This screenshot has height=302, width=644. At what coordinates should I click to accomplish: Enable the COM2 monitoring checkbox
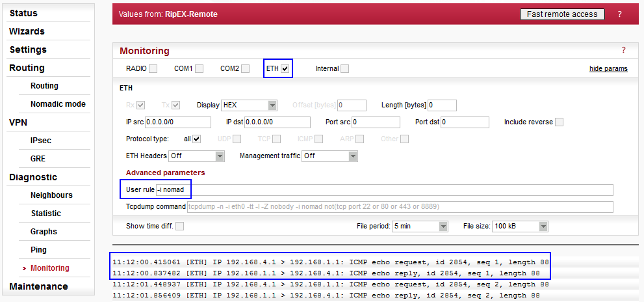pos(245,69)
